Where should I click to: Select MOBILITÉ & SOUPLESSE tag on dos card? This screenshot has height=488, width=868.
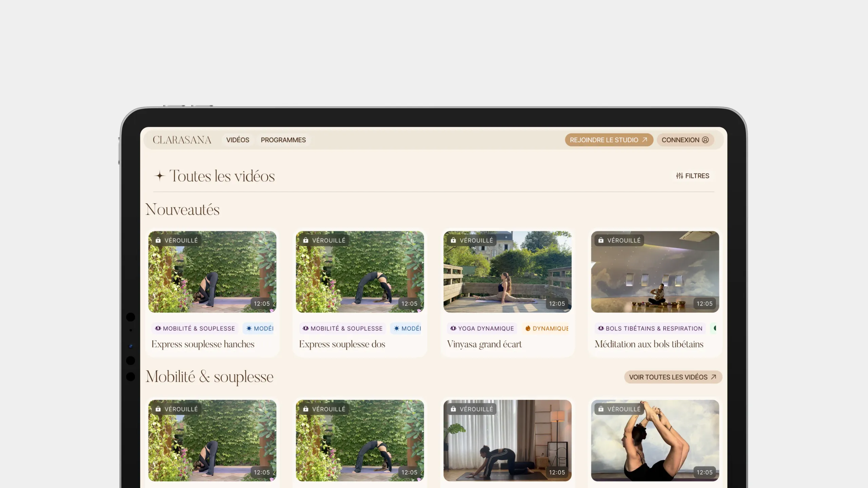point(342,328)
